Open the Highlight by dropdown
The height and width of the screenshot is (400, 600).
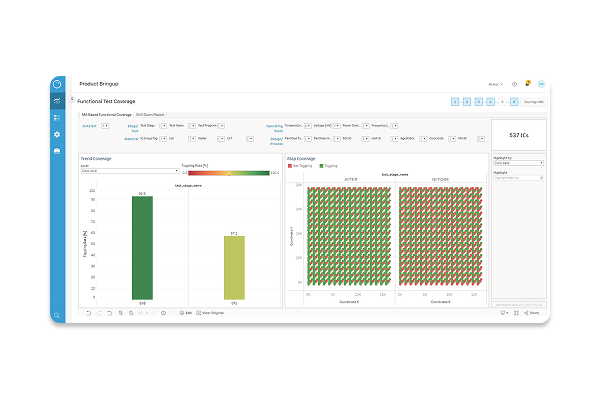pos(518,163)
